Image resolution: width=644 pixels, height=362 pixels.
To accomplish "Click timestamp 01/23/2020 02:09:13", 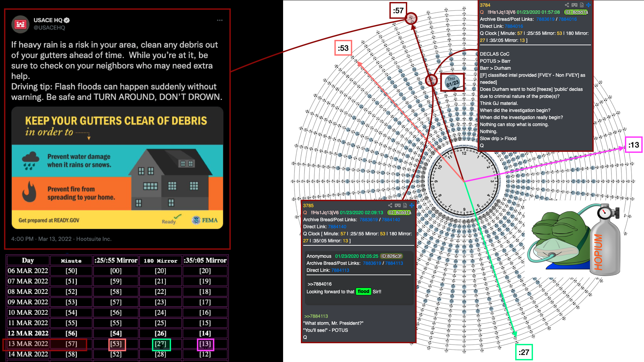I will point(361,213).
